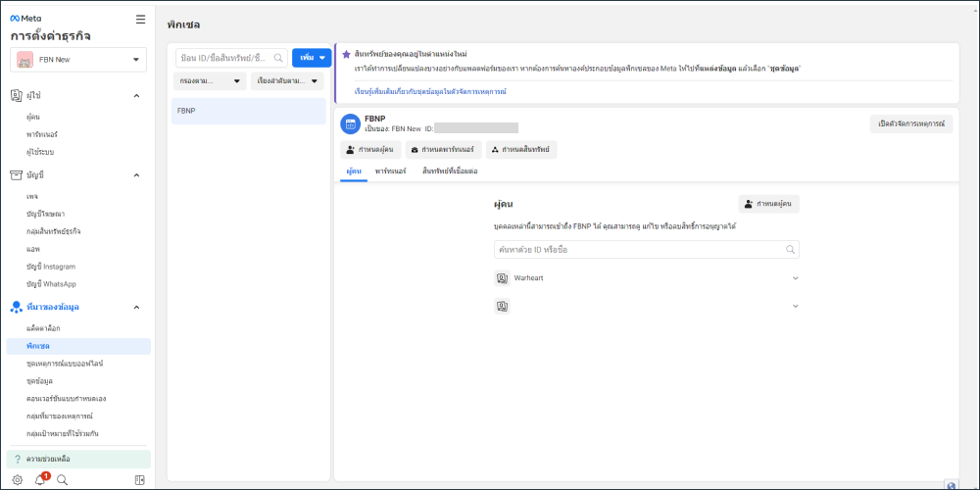This screenshot has width=980, height=490.
Task: Open the notifications bell icon
Action: (x=40, y=480)
